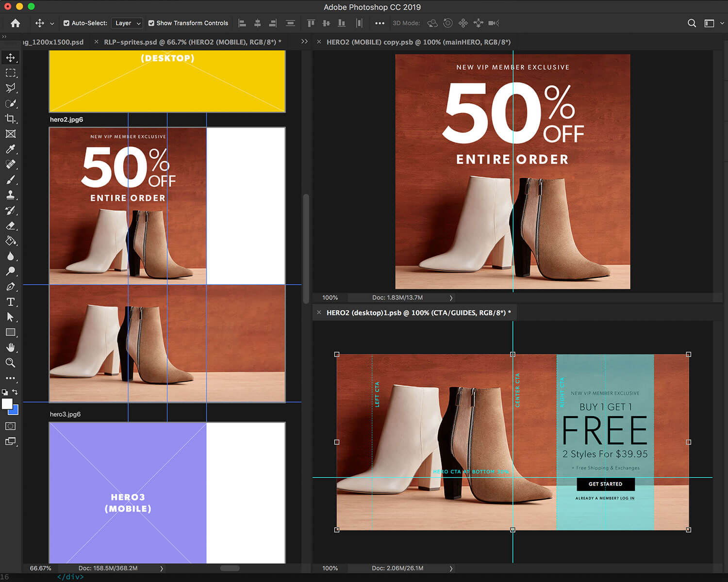
Task: Toggle Quick Mask mode
Action: tap(10, 426)
